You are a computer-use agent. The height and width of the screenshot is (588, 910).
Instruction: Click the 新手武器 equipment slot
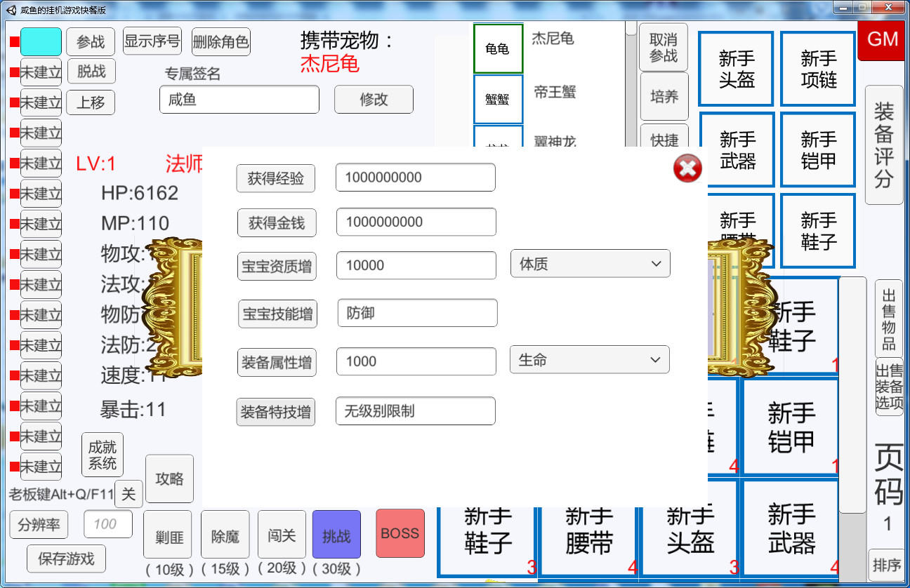735,149
